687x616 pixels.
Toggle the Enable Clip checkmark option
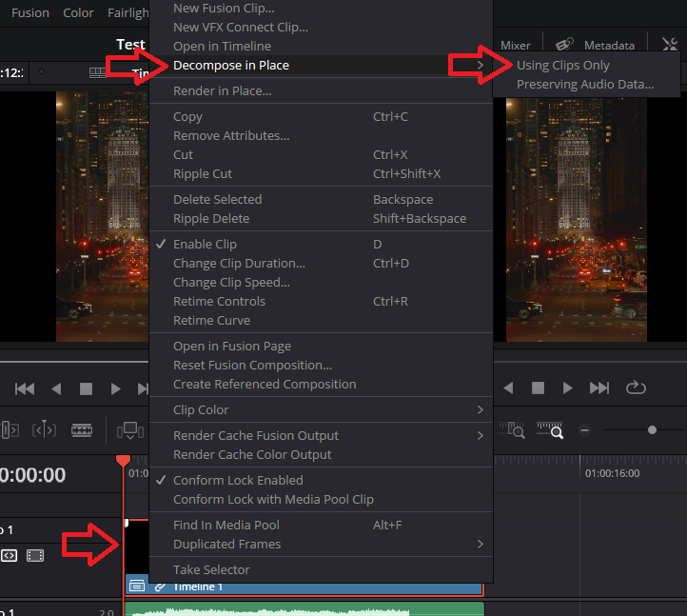[205, 244]
